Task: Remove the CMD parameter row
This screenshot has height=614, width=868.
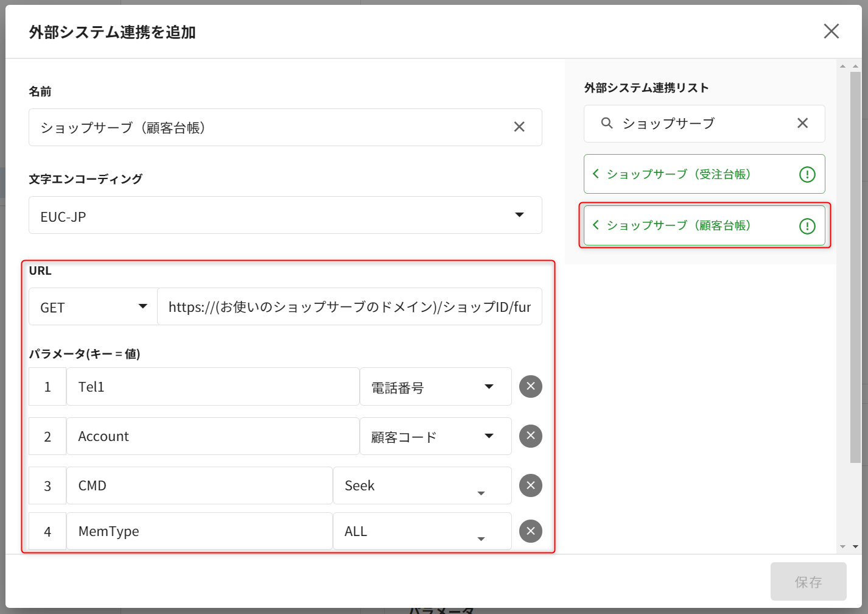Action: click(x=530, y=485)
